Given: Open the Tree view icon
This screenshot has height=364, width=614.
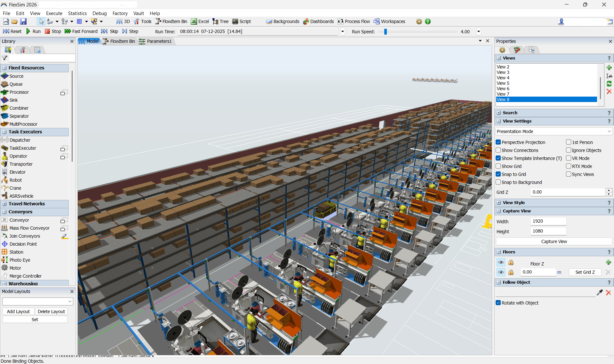Looking at the screenshot, I should (x=215, y=21).
